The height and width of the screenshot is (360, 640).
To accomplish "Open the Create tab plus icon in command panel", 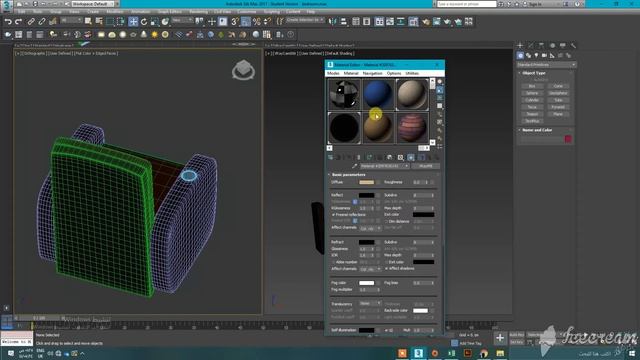I will click(x=520, y=46).
